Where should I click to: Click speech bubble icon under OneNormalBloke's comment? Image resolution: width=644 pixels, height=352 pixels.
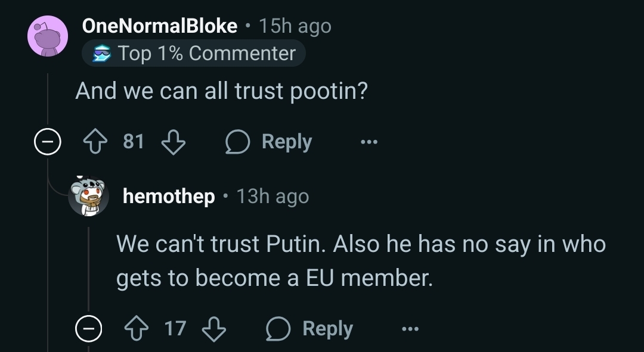[x=237, y=142]
